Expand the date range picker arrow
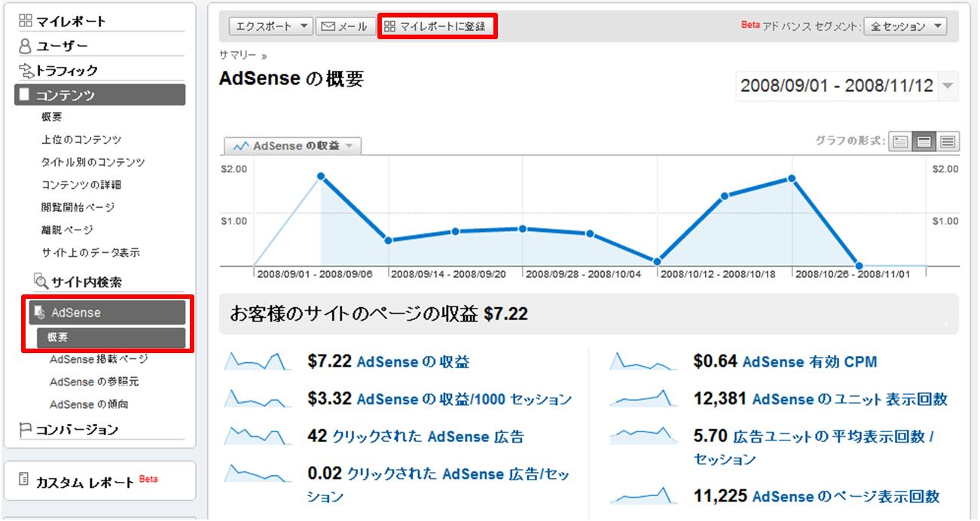980x521 pixels. (x=948, y=85)
